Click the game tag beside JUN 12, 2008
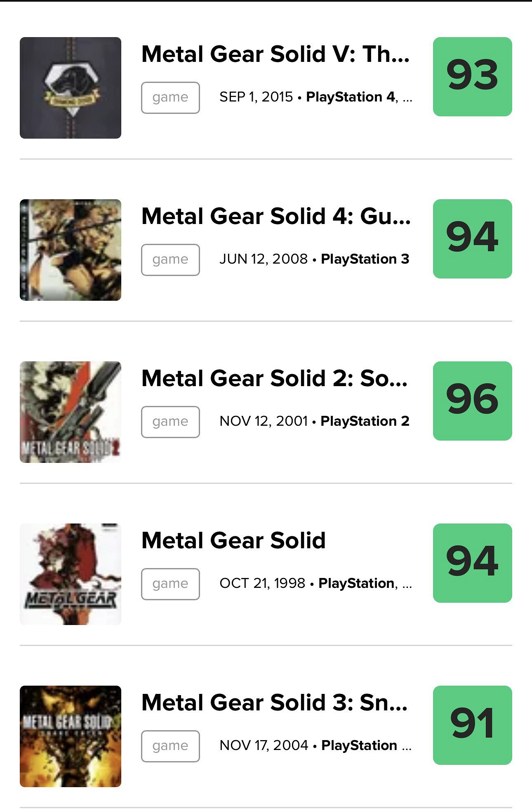 point(170,260)
